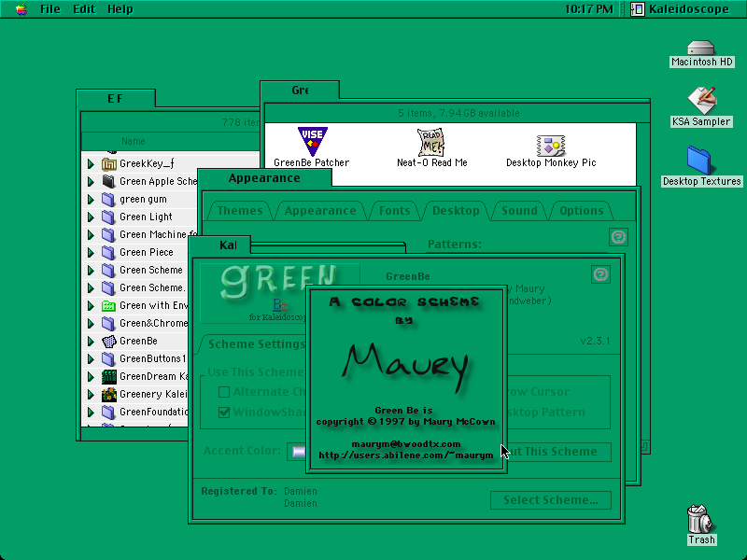
Task: Select the green gum folder icon
Action: coord(108,200)
